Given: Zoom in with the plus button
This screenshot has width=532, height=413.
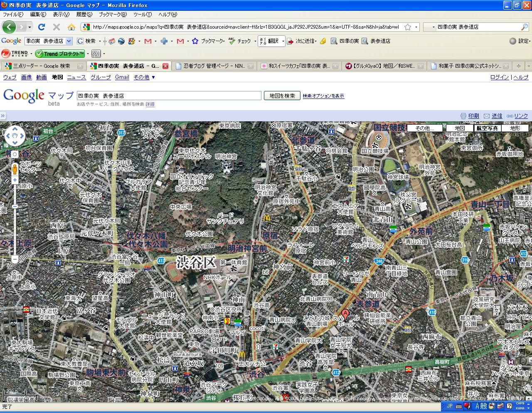Looking at the screenshot, I should pyautogui.click(x=15, y=180).
